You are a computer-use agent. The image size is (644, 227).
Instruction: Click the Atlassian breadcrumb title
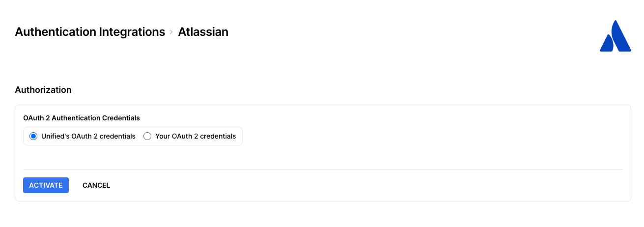[203, 32]
